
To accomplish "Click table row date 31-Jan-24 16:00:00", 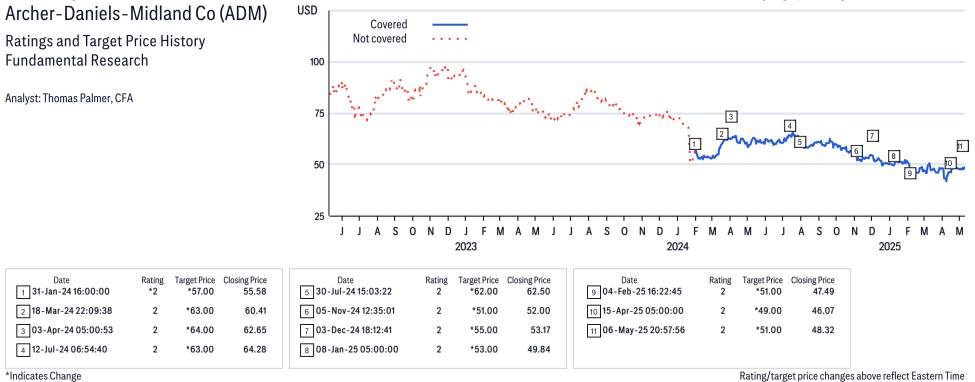I will coord(70,291).
